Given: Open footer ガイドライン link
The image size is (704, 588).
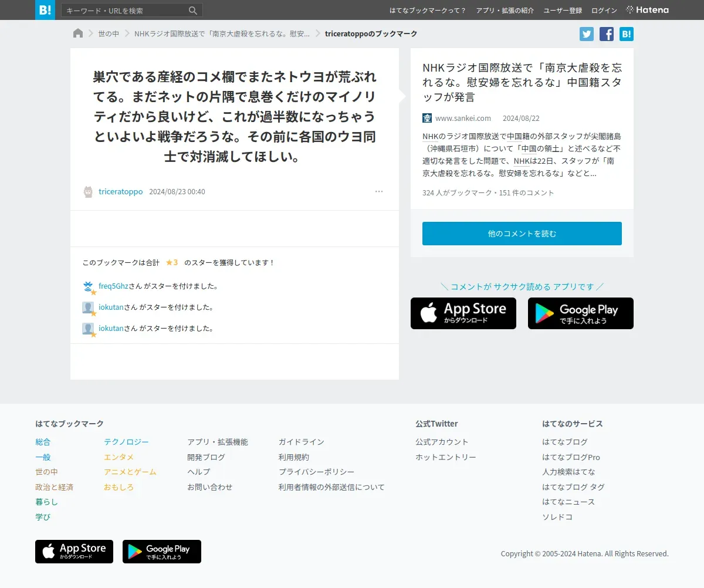Looking at the screenshot, I should pos(302,442).
